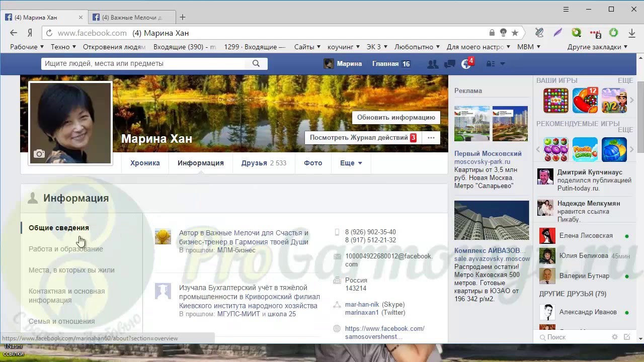
Task: Click the camera icon on profile photo
Action: coord(39,154)
